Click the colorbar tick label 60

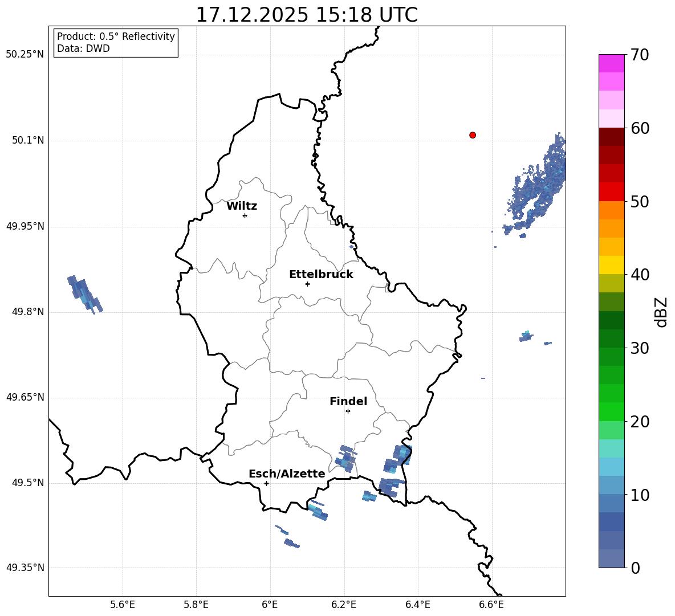pyautogui.click(x=640, y=128)
